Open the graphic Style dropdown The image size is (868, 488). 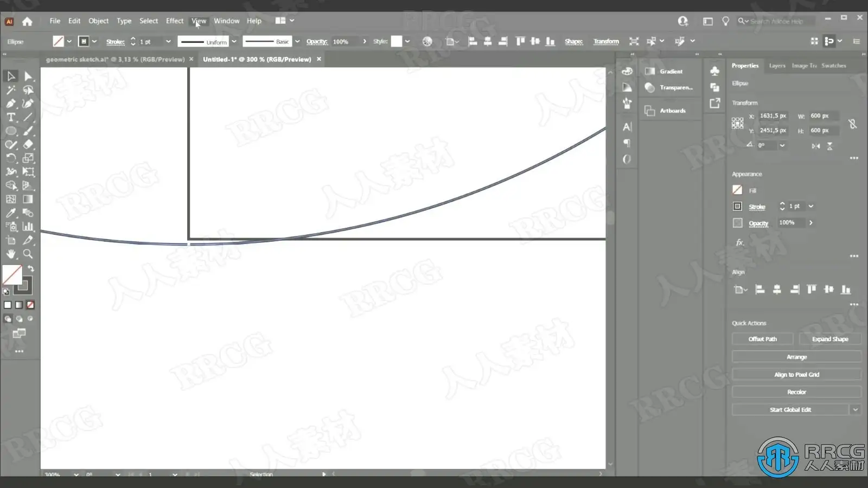click(x=407, y=42)
